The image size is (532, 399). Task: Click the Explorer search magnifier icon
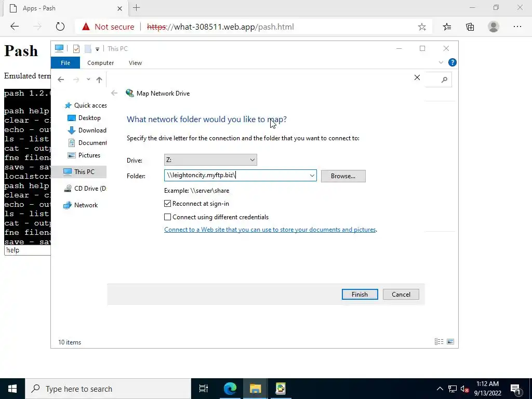click(x=444, y=79)
